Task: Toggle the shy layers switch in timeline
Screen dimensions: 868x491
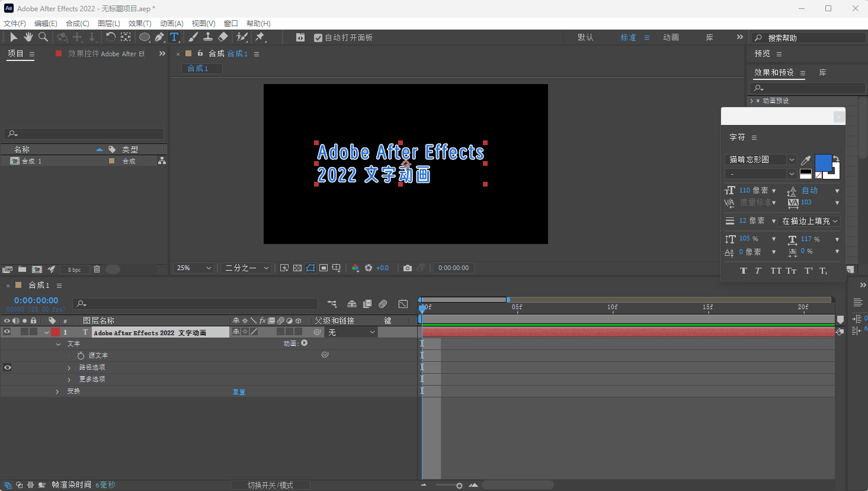Action: coord(352,304)
